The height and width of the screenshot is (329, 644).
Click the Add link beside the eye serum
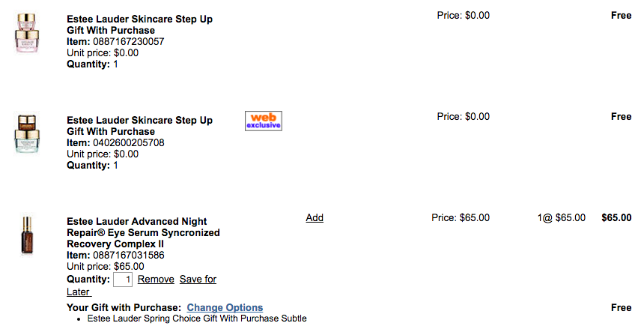coord(315,217)
